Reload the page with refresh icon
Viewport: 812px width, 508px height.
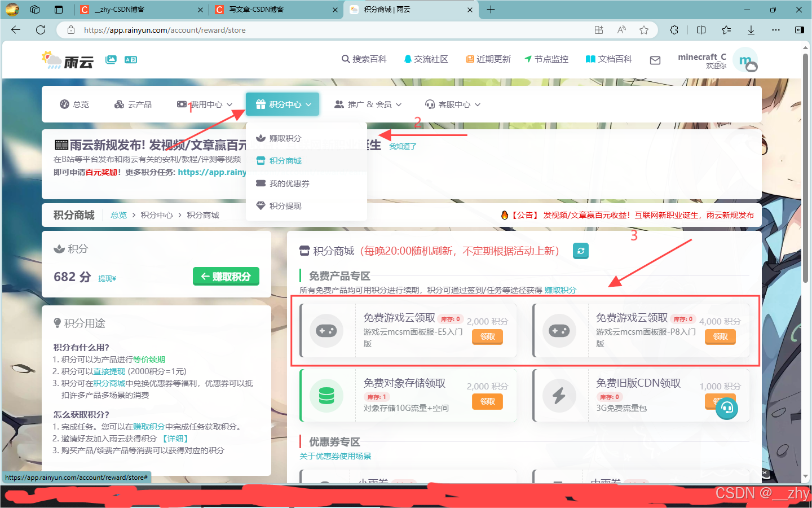tap(41, 30)
